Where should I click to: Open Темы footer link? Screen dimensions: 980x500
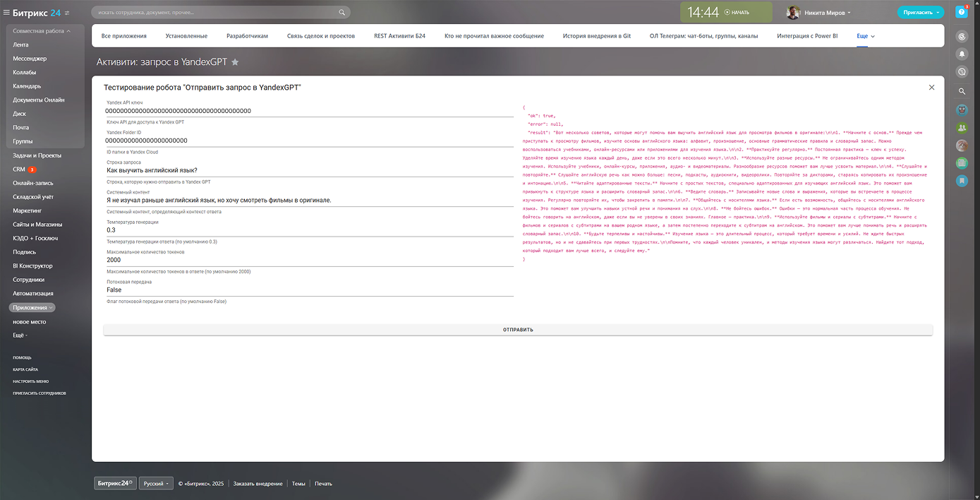point(299,484)
